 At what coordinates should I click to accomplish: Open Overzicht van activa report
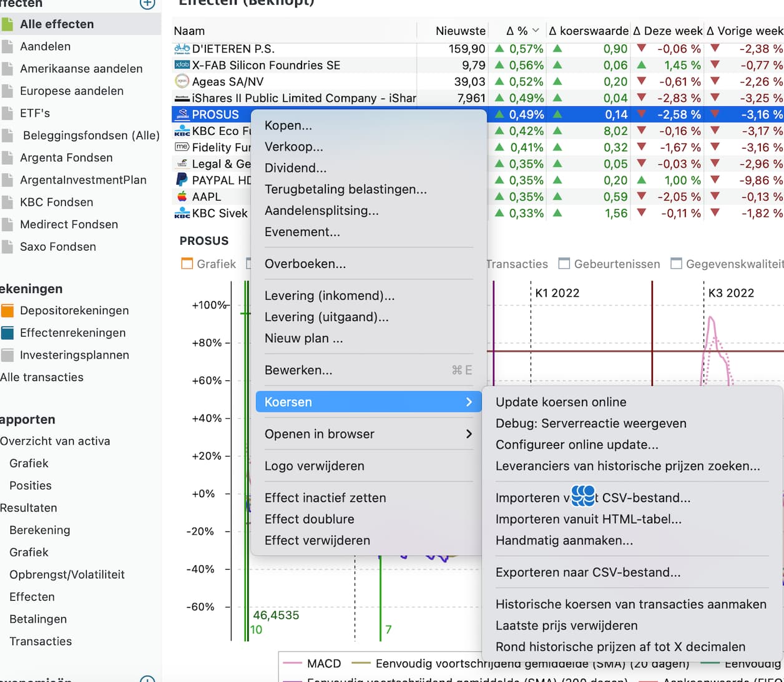click(x=55, y=441)
